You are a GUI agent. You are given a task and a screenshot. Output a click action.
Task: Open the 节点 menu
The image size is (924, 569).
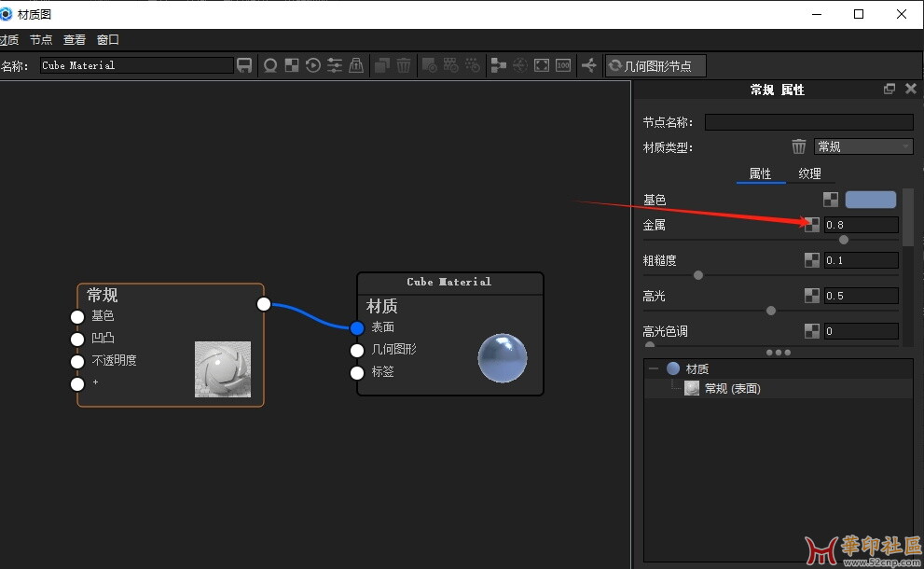click(41, 39)
